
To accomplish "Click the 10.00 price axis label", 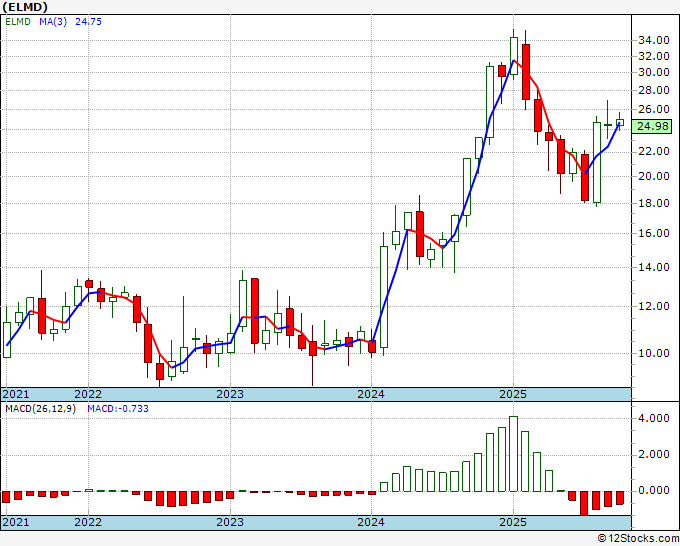I will pos(653,353).
